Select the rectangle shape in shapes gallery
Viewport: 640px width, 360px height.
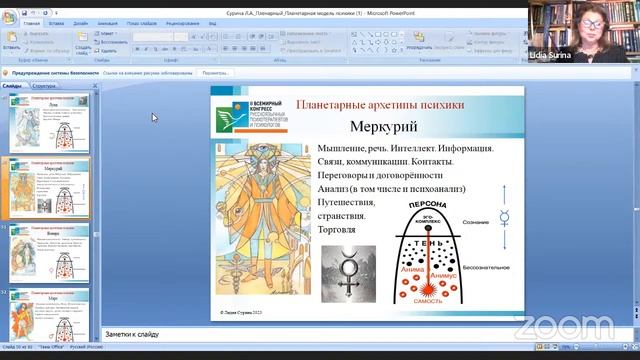(x=378, y=35)
